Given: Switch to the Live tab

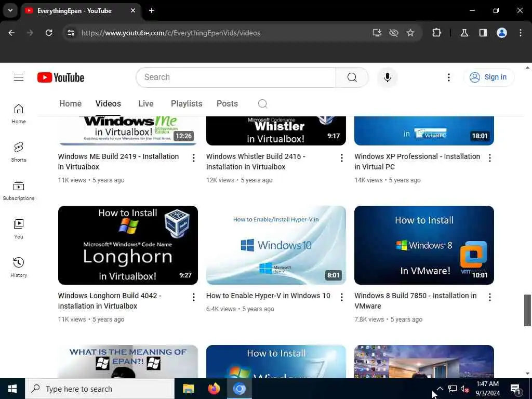Looking at the screenshot, I should [146, 103].
